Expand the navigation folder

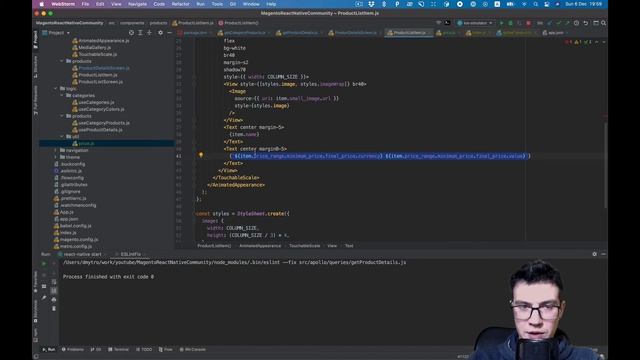pyautogui.click(x=56, y=151)
